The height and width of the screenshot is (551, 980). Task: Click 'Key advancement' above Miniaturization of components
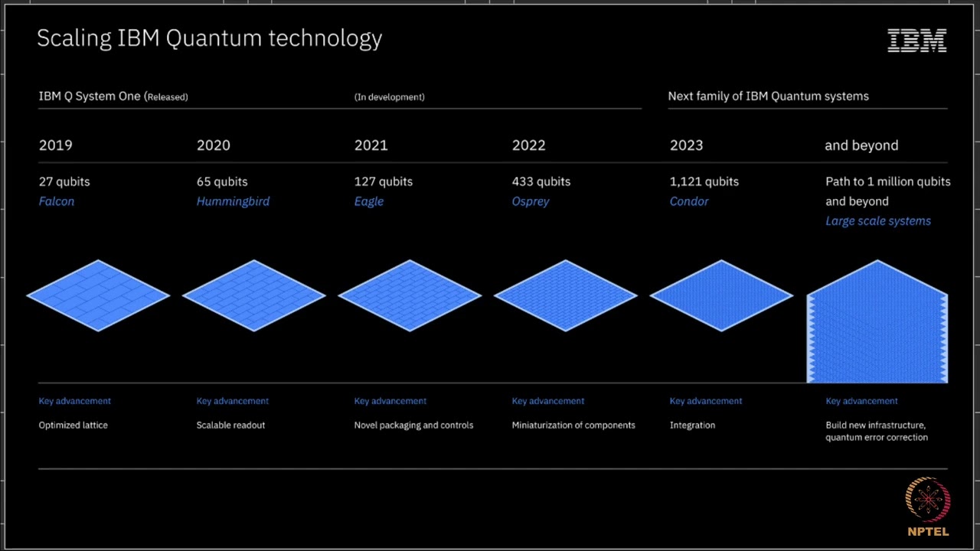pos(547,401)
